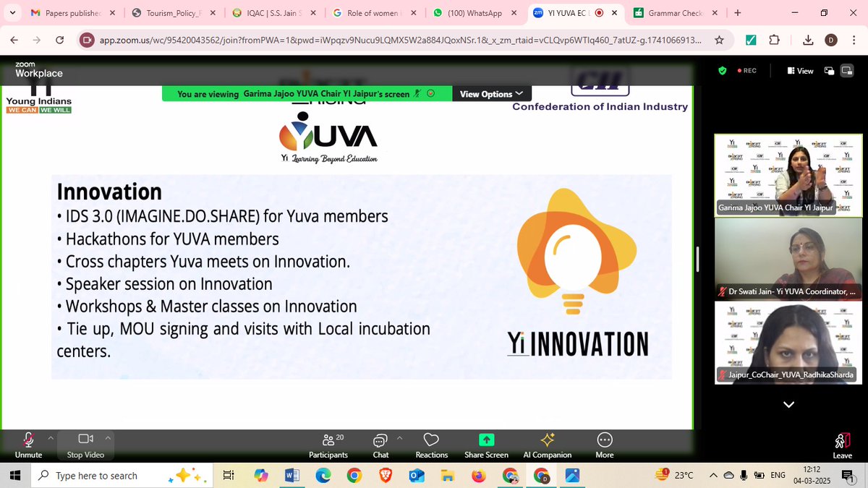Select Jaipur CoChair RadhikaSharda video tile
The height and width of the screenshot is (488, 868).
[788, 342]
